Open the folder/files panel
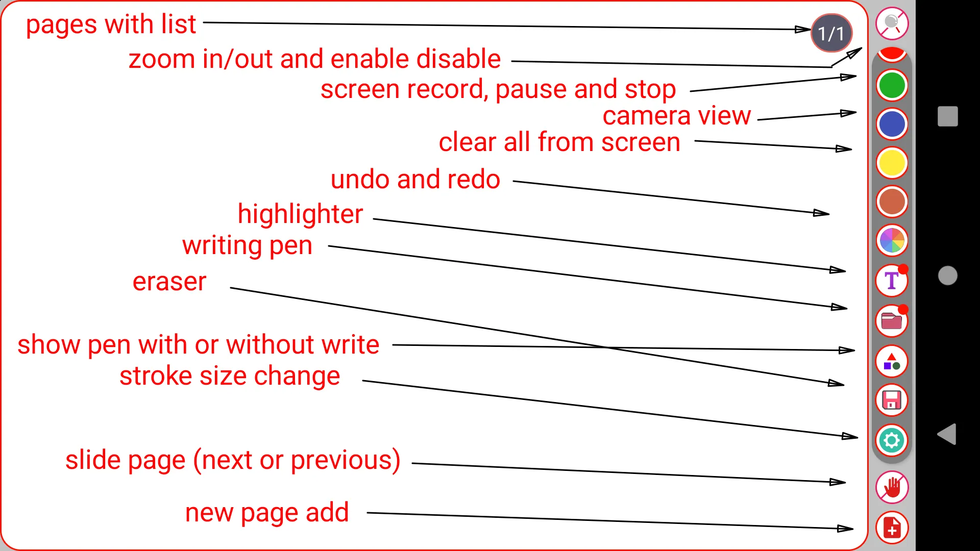The image size is (980, 551). (891, 321)
